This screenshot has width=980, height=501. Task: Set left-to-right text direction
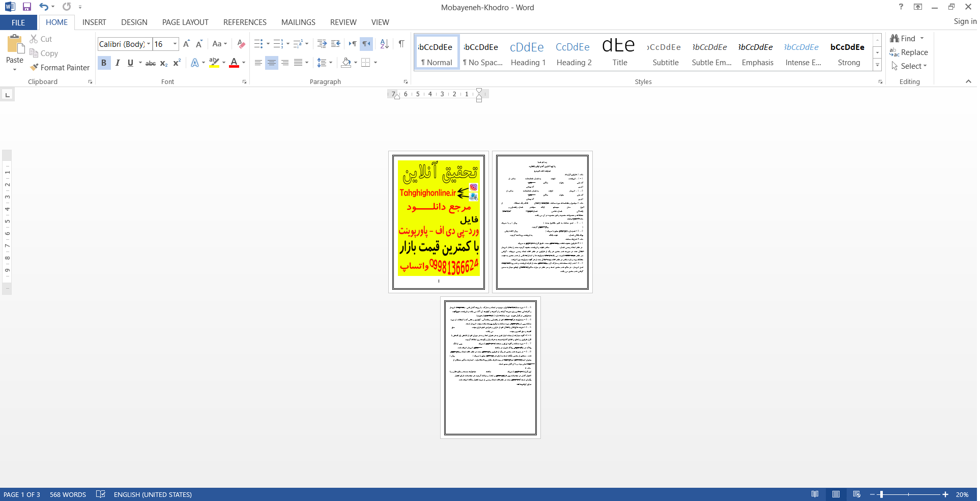353,44
